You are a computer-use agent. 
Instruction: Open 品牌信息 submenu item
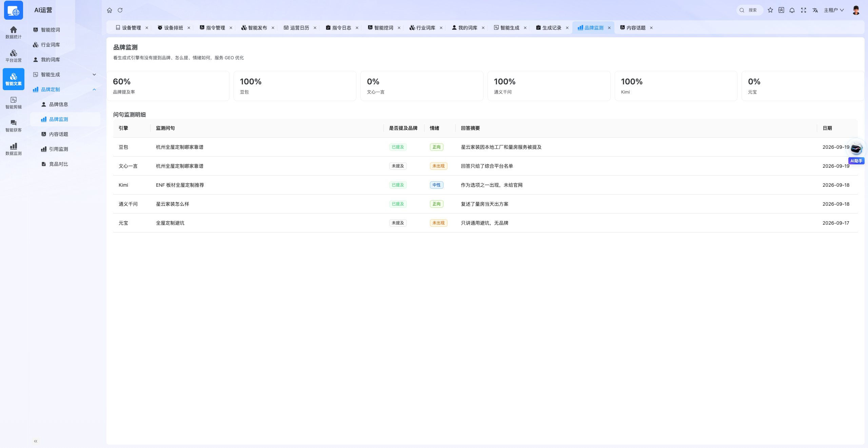65,104
